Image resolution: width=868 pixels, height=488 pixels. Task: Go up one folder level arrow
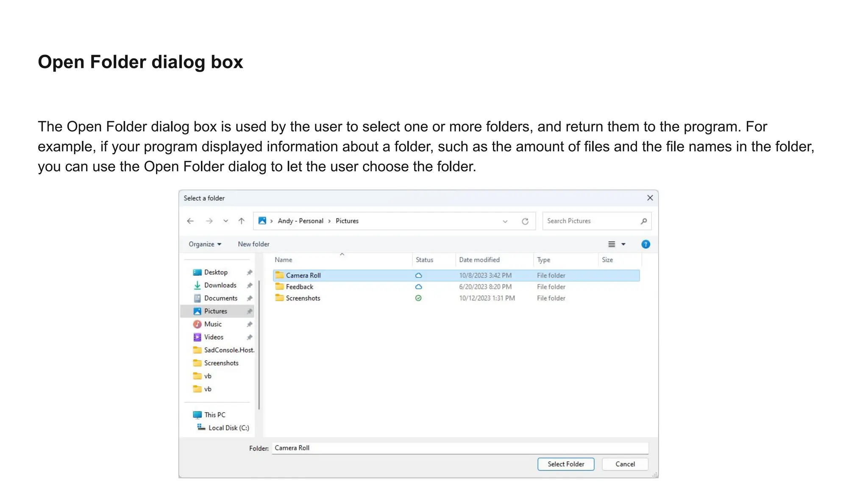[x=242, y=221]
